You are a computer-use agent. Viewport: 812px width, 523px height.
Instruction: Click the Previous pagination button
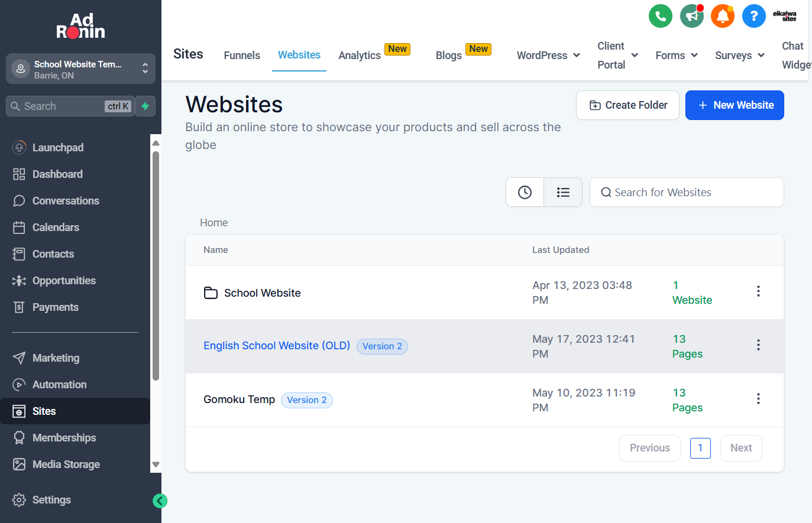[x=650, y=448]
